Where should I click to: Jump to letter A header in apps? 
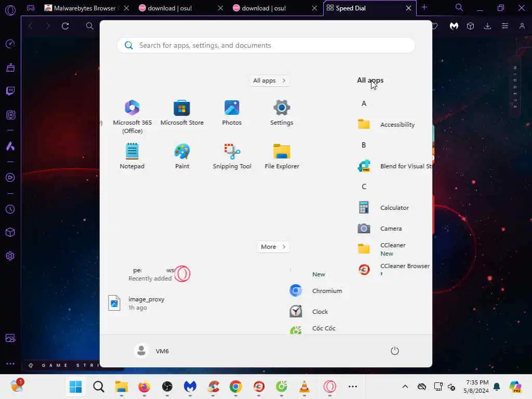364,103
